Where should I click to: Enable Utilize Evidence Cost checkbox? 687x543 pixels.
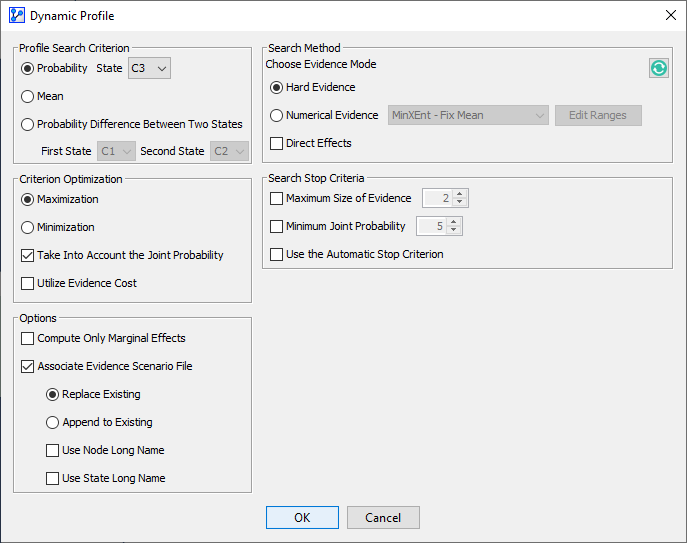coord(28,283)
